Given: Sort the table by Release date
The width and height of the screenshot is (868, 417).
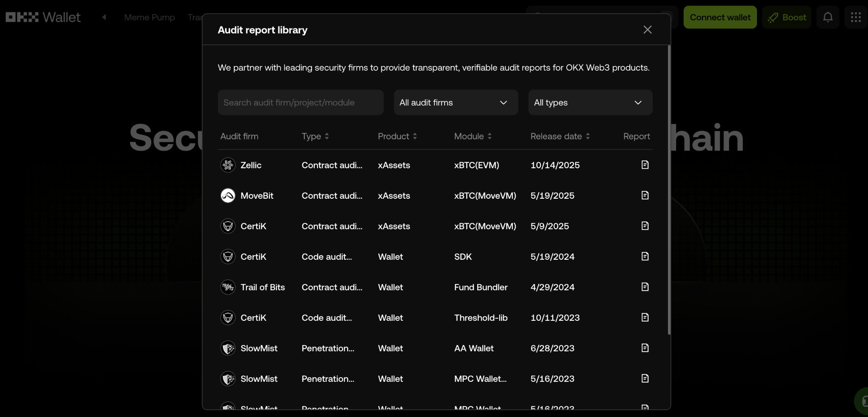Looking at the screenshot, I should (x=560, y=136).
